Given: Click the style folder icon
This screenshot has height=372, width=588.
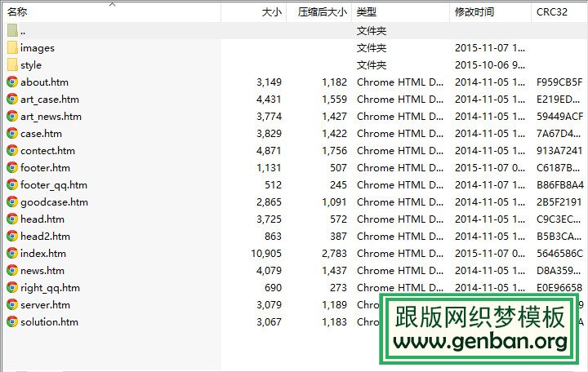Looking at the screenshot, I should (x=12, y=64).
